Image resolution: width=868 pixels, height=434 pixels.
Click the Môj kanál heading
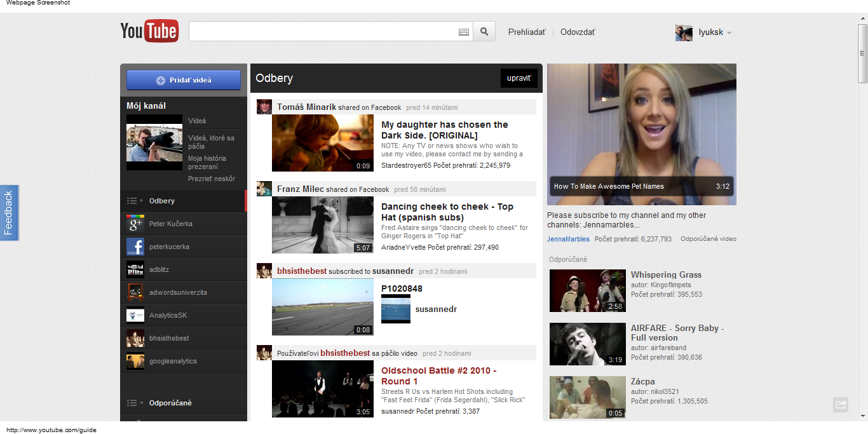point(146,105)
